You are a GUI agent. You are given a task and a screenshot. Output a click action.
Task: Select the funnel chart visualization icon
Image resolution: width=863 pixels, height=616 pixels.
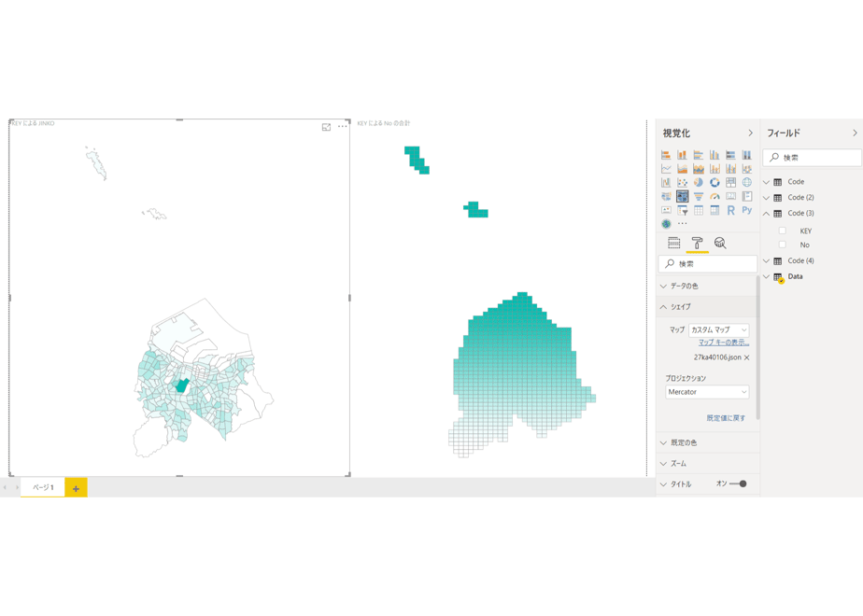click(698, 196)
